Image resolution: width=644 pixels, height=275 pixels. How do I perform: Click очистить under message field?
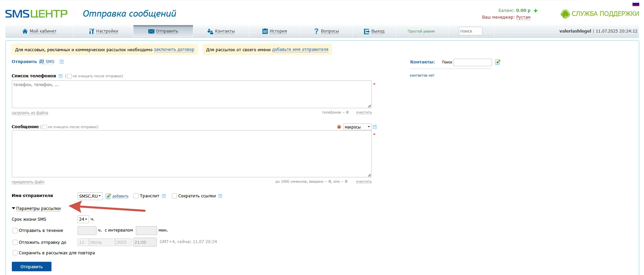click(364, 182)
